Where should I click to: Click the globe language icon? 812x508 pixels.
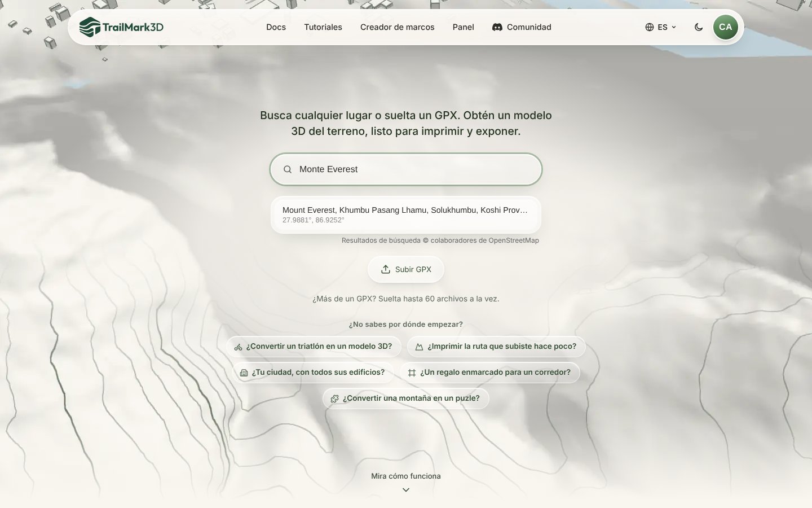(x=650, y=27)
